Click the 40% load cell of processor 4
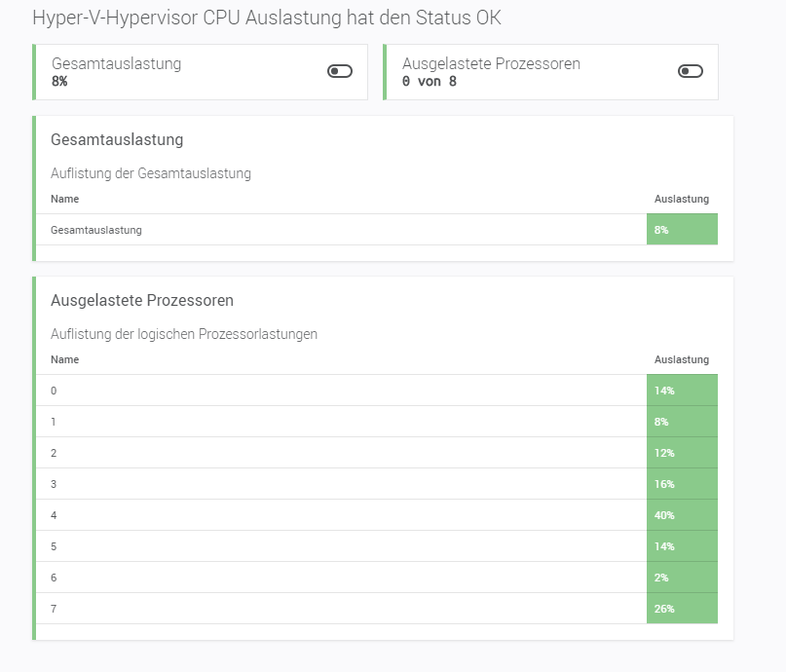 click(x=682, y=515)
